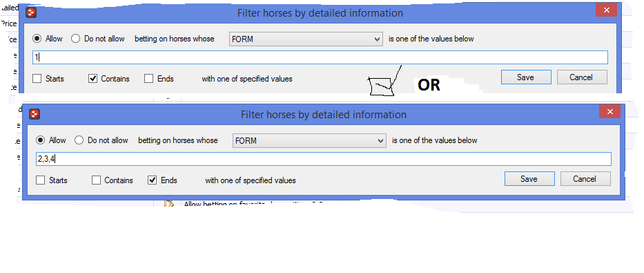Click the red app icon in upper dialog title bar

click(31, 12)
